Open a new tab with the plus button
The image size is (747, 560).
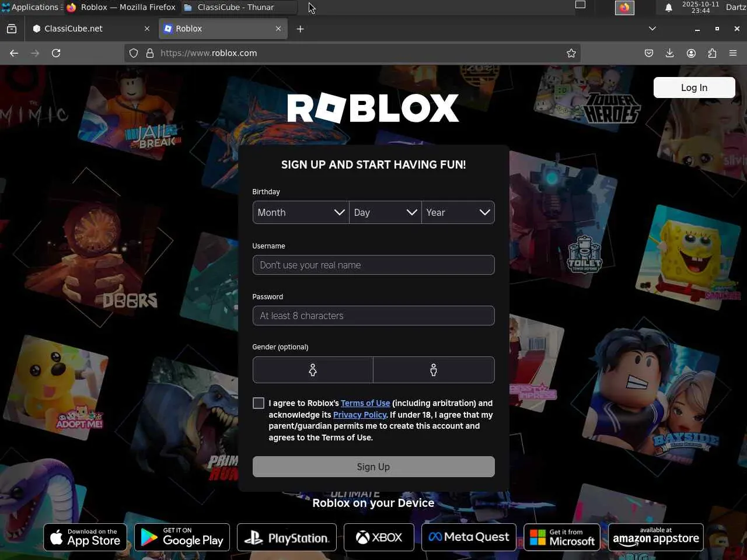pyautogui.click(x=300, y=29)
